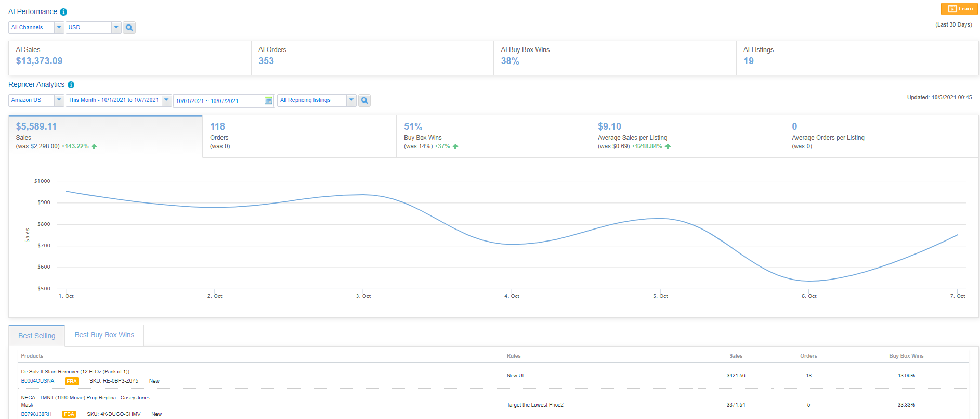Switch to the Best Buy Box Wins tab
Image resolution: width=980 pixels, height=419 pixels.
[x=104, y=335]
